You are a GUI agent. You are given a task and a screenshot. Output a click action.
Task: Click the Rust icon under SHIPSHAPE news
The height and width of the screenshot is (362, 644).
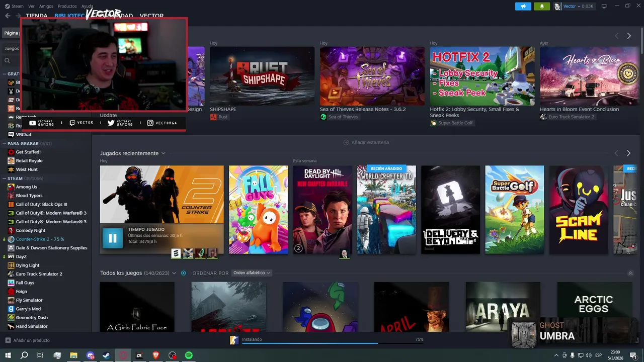click(213, 117)
